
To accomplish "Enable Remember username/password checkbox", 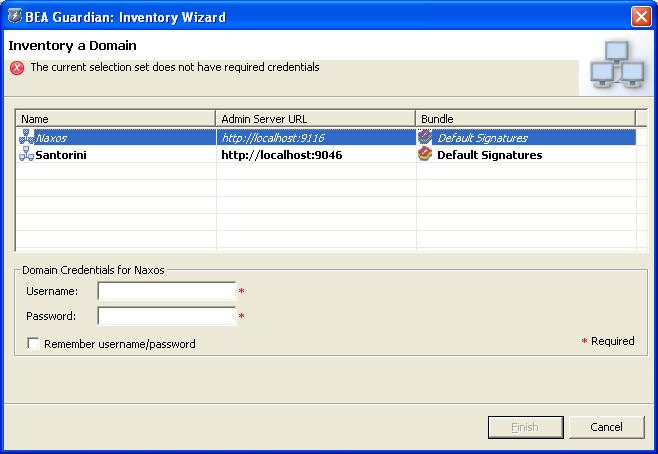I will point(33,344).
